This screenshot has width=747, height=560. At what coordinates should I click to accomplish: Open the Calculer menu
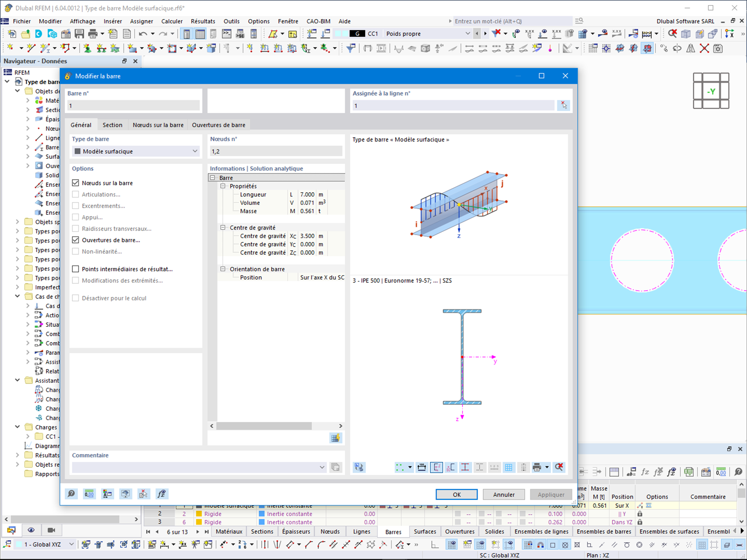(x=172, y=21)
